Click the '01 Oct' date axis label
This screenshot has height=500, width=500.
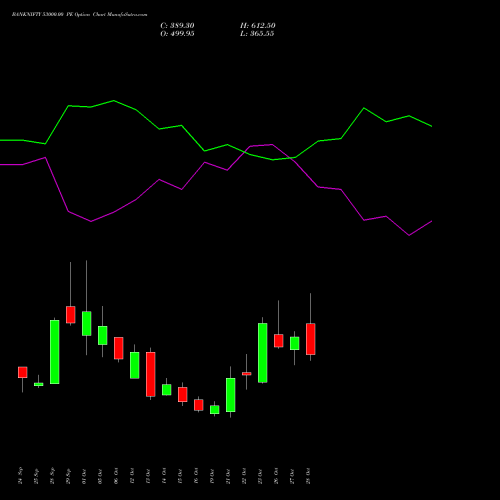[x=85, y=476]
